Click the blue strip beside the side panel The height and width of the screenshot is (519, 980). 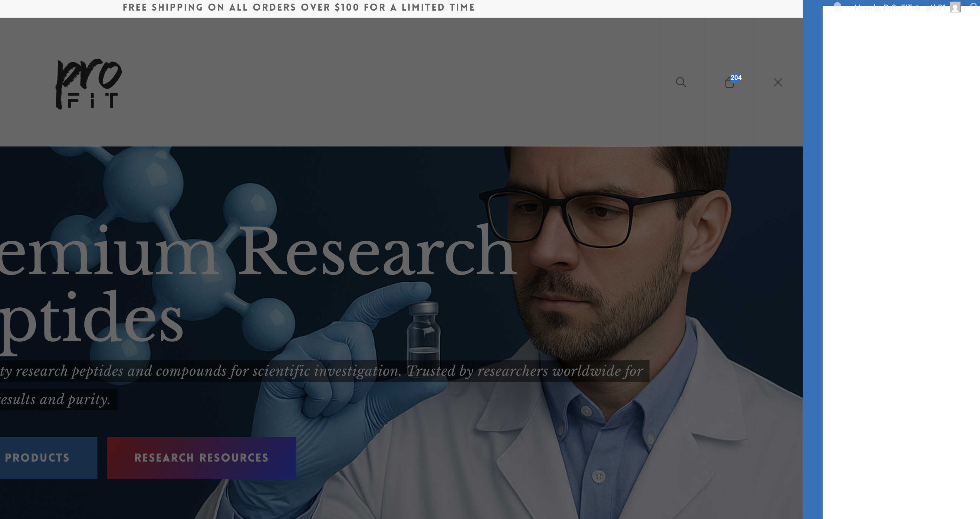click(812, 266)
